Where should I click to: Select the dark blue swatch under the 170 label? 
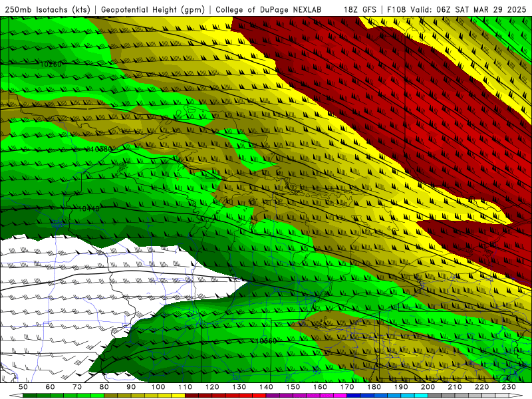tap(354, 396)
